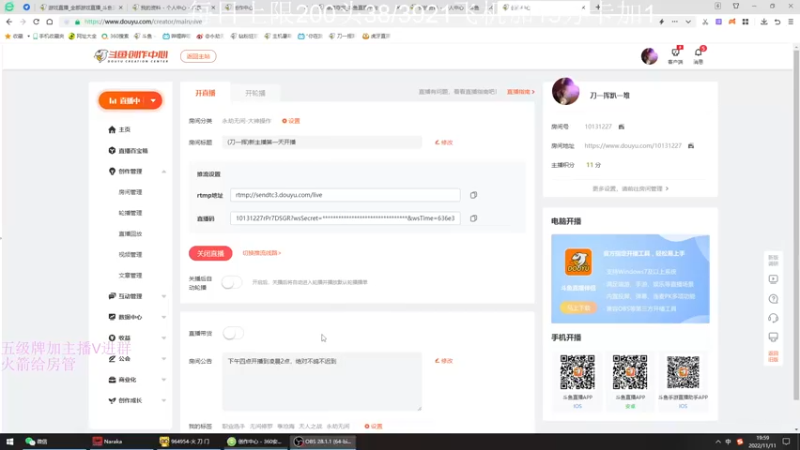Switch to OBS 28.1.1 in taskbar
The image size is (800, 450).
coord(323,441)
